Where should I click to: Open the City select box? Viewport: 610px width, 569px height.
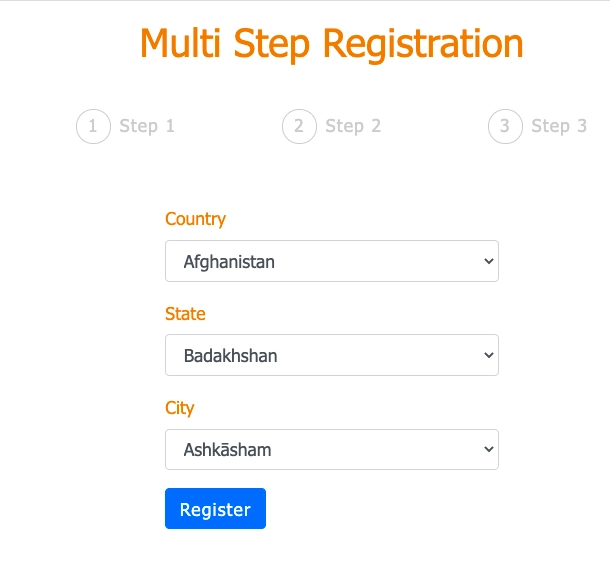[332, 450]
